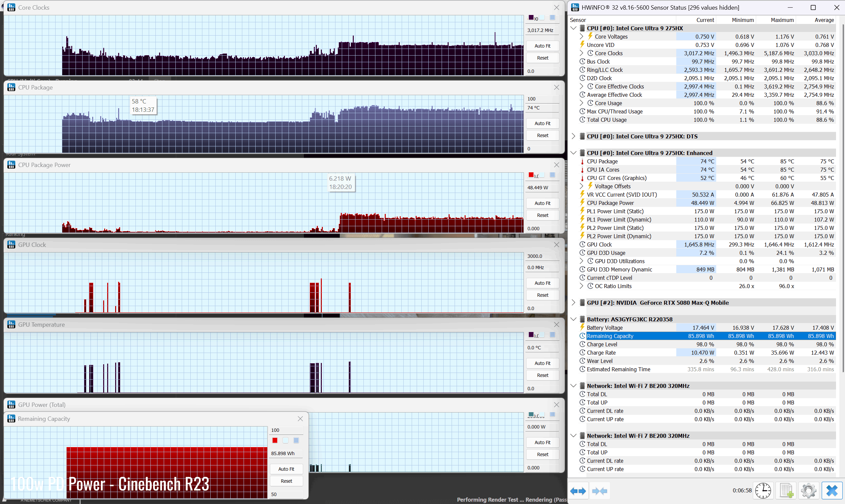Expand the GPU D3D Utilizations row

click(582, 261)
